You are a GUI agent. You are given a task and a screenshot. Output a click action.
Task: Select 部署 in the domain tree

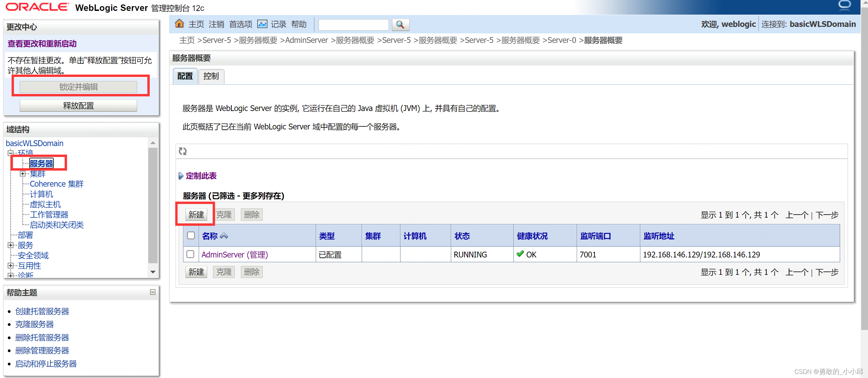[x=26, y=235]
